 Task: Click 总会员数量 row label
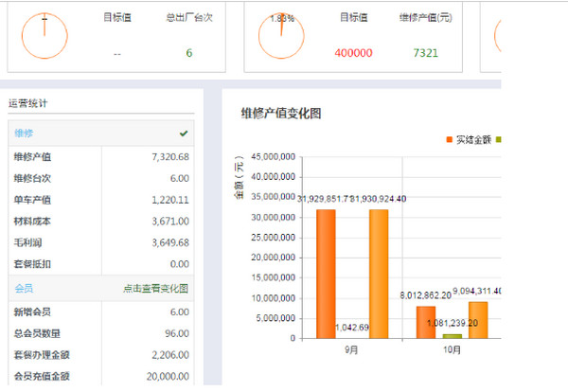point(37,333)
